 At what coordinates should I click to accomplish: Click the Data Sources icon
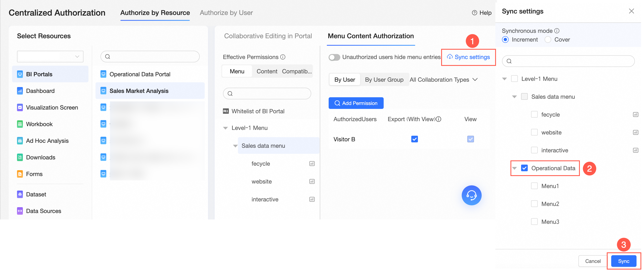pyautogui.click(x=20, y=211)
